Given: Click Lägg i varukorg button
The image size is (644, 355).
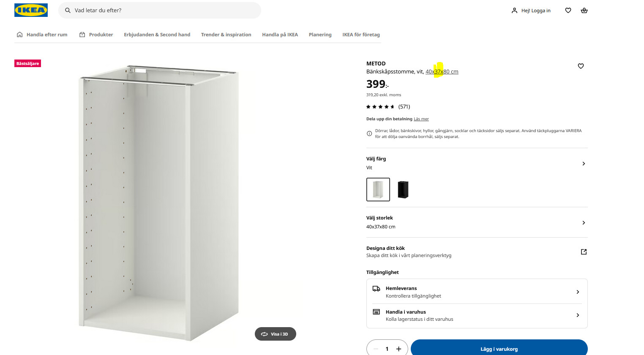Looking at the screenshot, I should click(499, 349).
